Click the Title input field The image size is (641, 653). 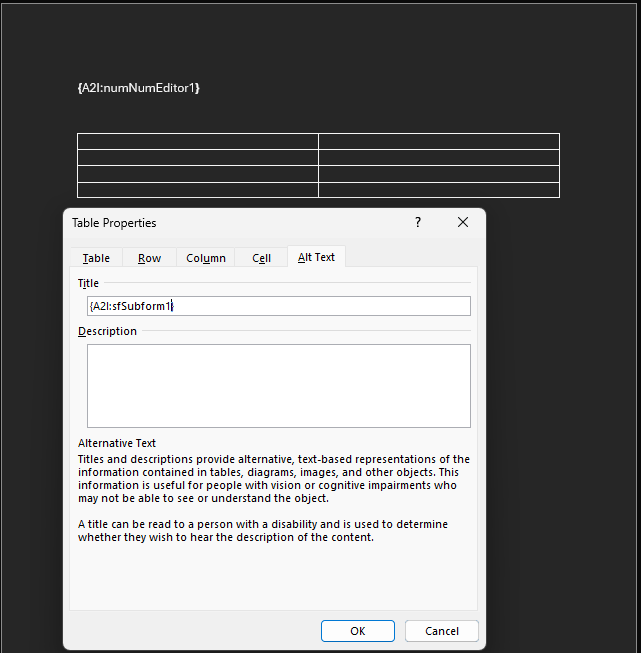(x=278, y=306)
